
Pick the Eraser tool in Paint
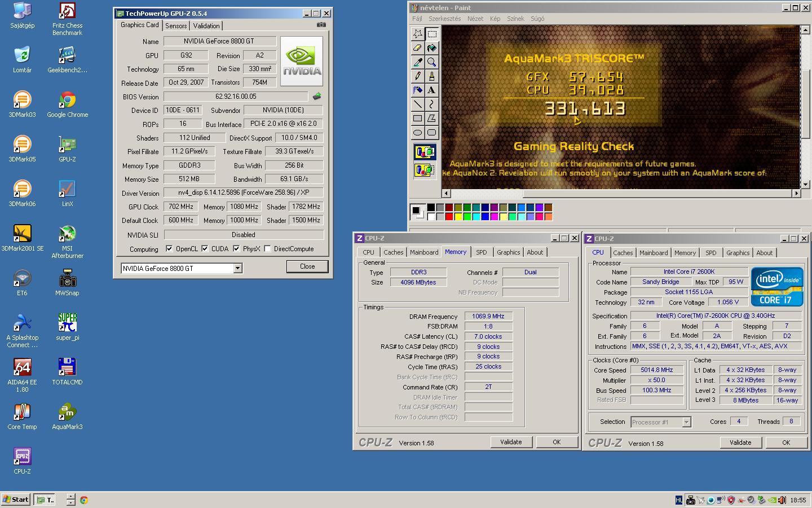click(417, 48)
